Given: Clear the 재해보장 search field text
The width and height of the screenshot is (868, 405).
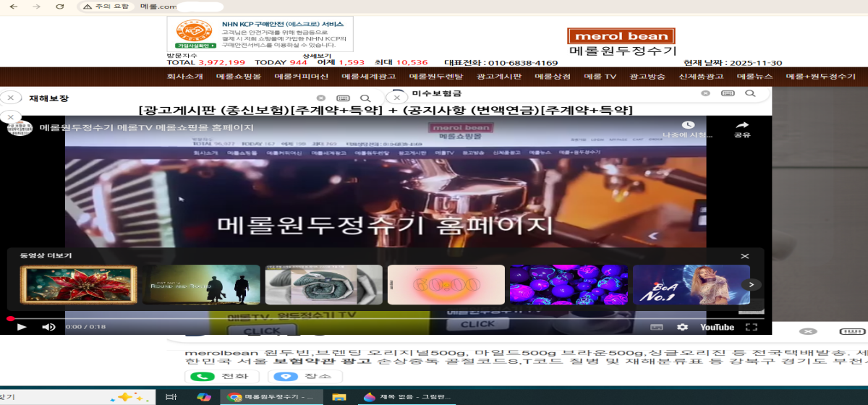Looking at the screenshot, I should tap(320, 98).
